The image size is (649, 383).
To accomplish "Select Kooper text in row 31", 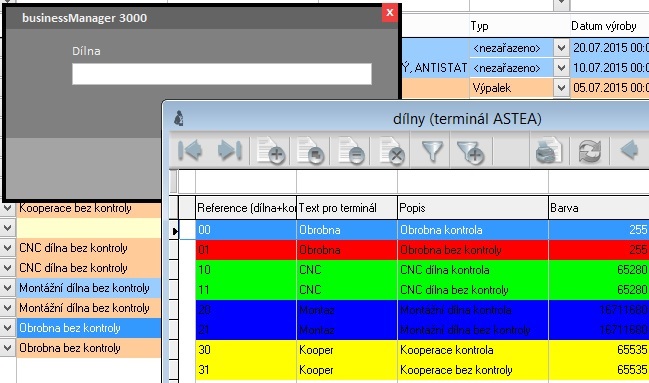I will (347, 370).
